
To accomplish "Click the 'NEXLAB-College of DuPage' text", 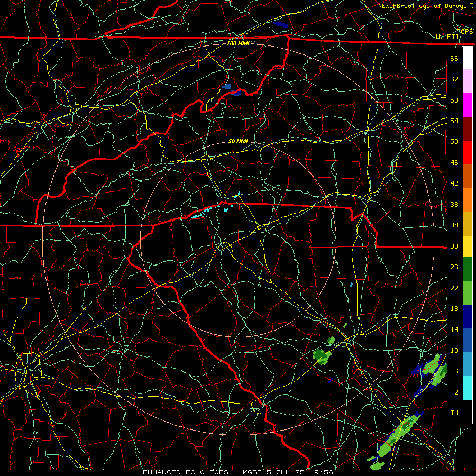I will click(422, 6).
